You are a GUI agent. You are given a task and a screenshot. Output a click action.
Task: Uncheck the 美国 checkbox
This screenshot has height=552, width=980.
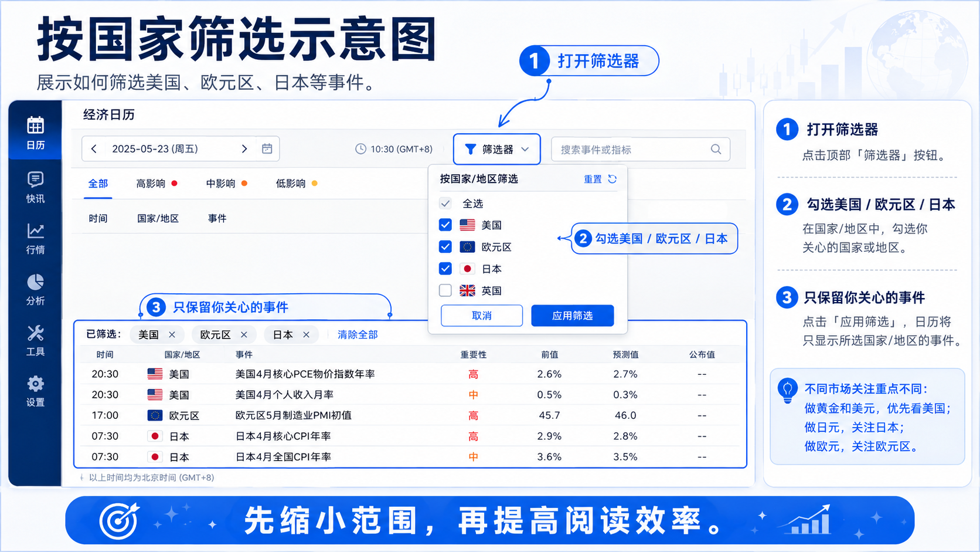pyautogui.click(x=445, y=225)
